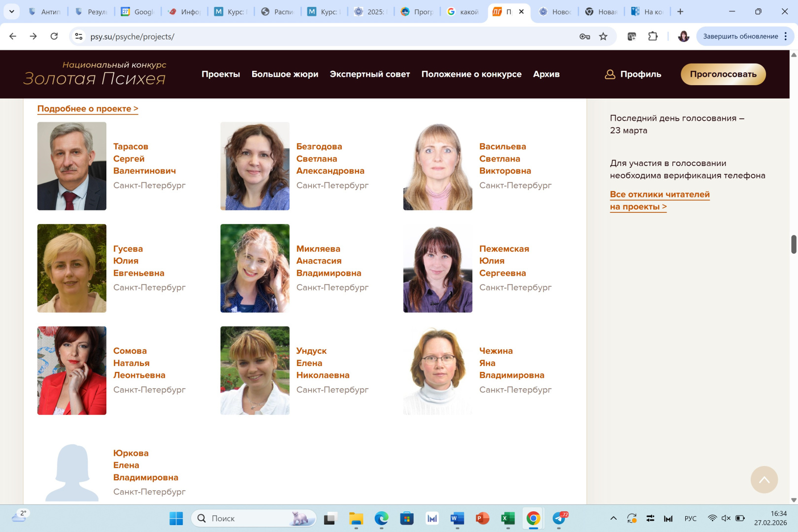
Task: Open Тарасов Сергей Валентинович photo
Action: 72,166
